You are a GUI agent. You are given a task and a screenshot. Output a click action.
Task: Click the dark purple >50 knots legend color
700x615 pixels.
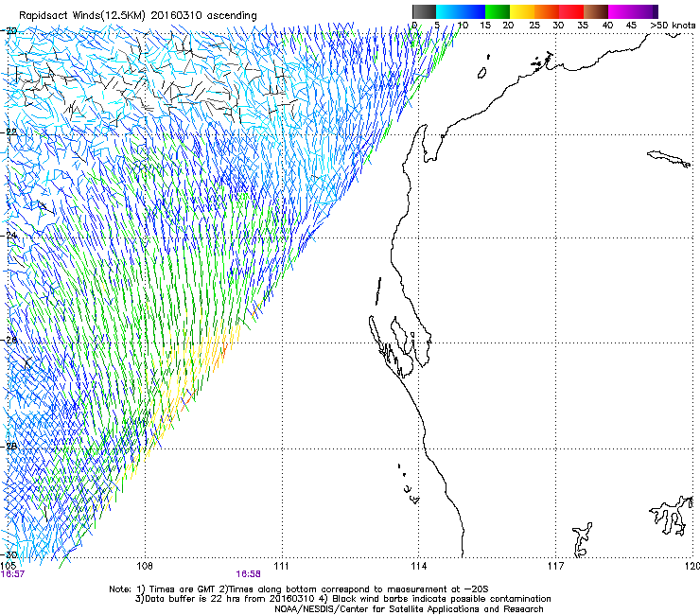[x=656, y=11]
